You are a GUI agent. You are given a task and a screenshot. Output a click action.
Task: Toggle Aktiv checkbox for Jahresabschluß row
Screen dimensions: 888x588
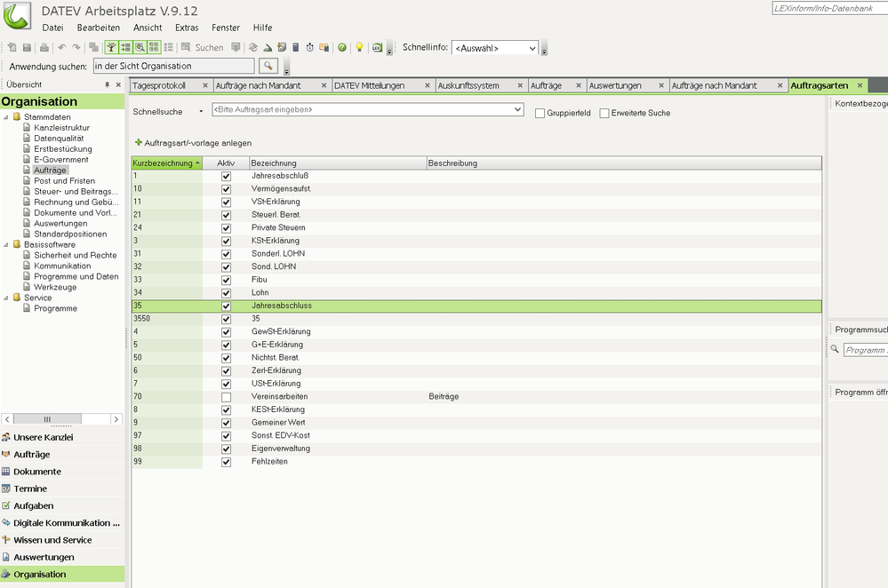point(226,176)
